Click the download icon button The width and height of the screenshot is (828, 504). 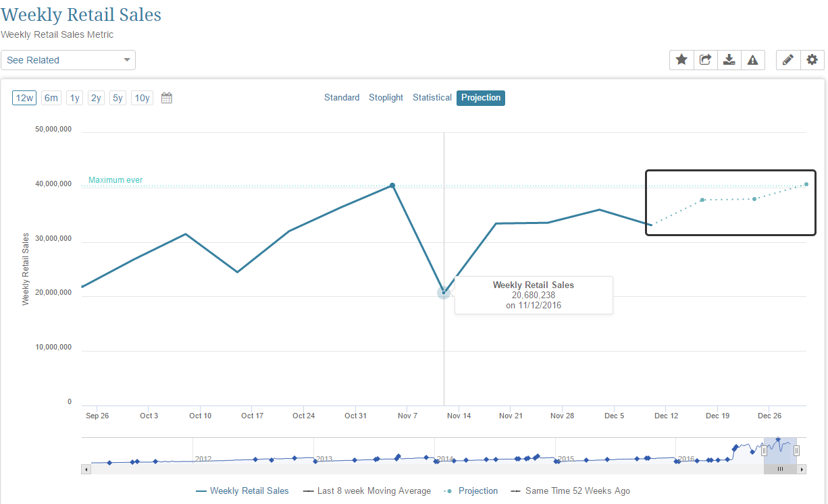[x=729, y=60]
